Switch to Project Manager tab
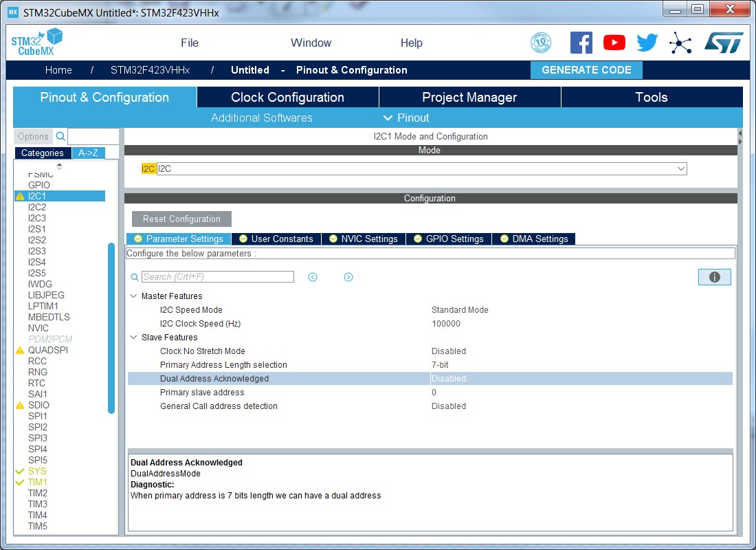 [469, 97]
